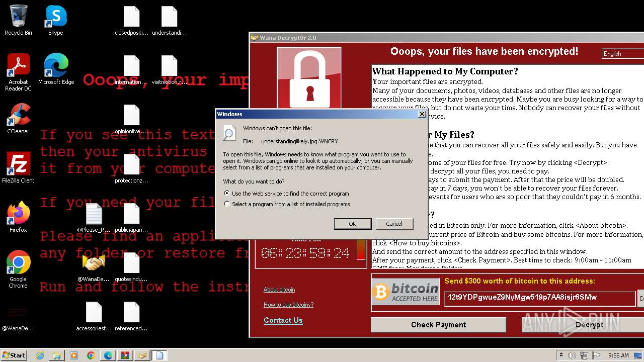Click the active document taskbar button
This screenshot has width=644, height=362.
coord(159,355)
